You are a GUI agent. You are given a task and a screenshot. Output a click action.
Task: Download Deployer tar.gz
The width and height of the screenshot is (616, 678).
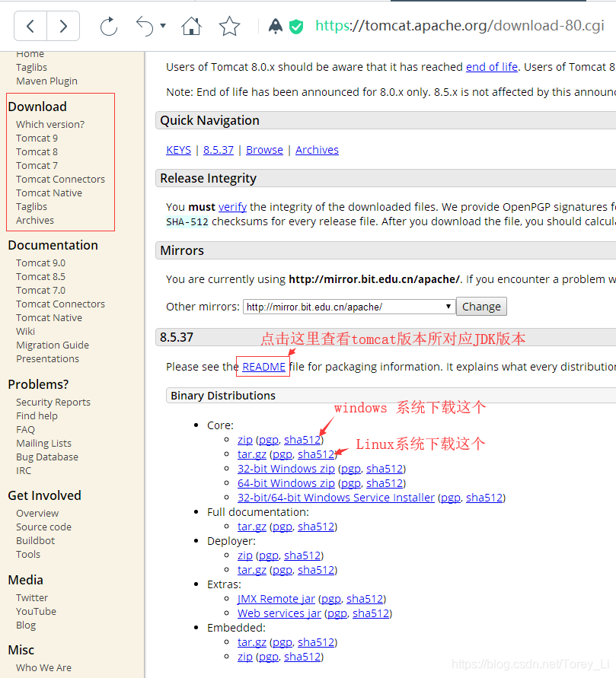[x=252, y=570]
